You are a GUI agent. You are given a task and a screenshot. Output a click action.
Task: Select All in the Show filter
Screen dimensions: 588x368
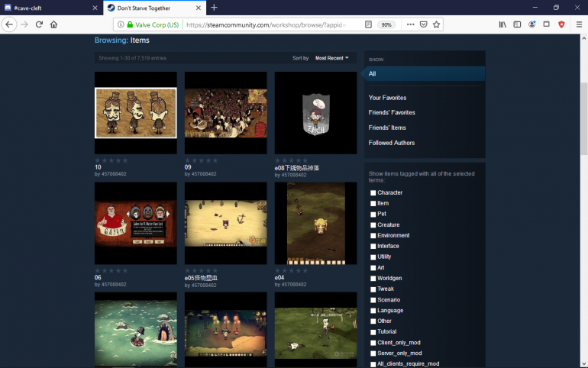point(424,74)
